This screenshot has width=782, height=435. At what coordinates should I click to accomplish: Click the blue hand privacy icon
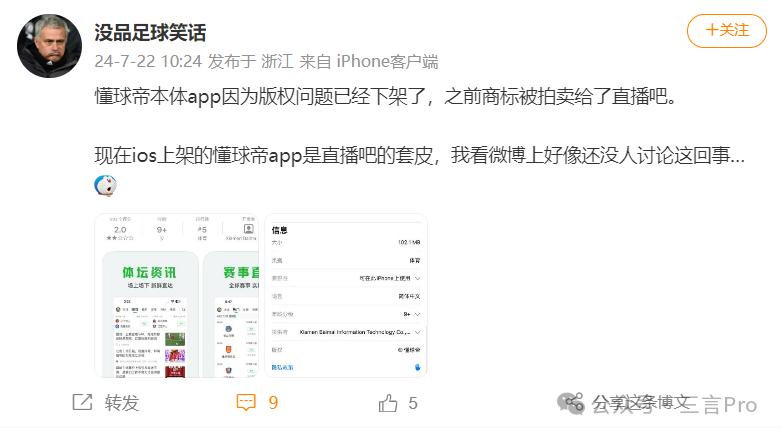[417, 367]
